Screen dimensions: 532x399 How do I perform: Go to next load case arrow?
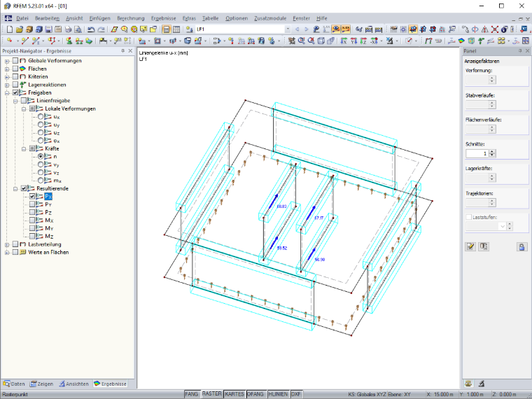[x=307, y=29]
